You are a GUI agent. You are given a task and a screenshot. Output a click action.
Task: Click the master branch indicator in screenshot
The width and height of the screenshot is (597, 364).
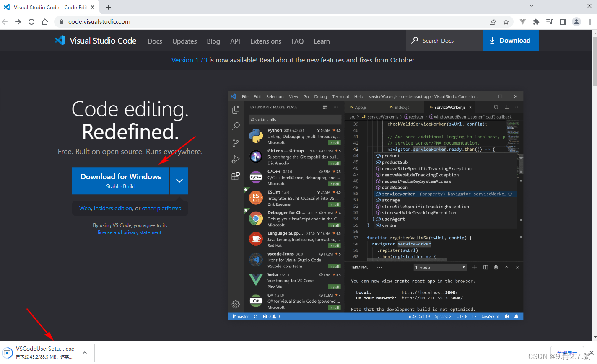click(x=241, y=317)
